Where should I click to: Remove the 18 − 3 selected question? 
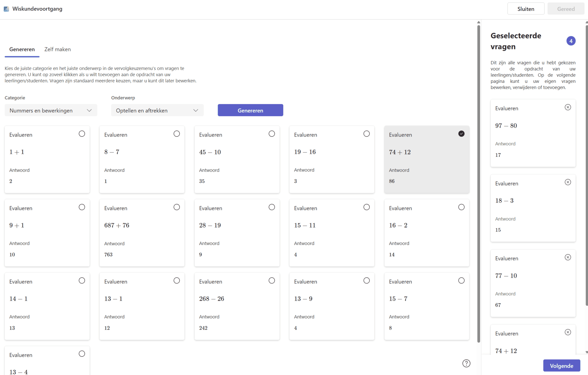[568, 182]
